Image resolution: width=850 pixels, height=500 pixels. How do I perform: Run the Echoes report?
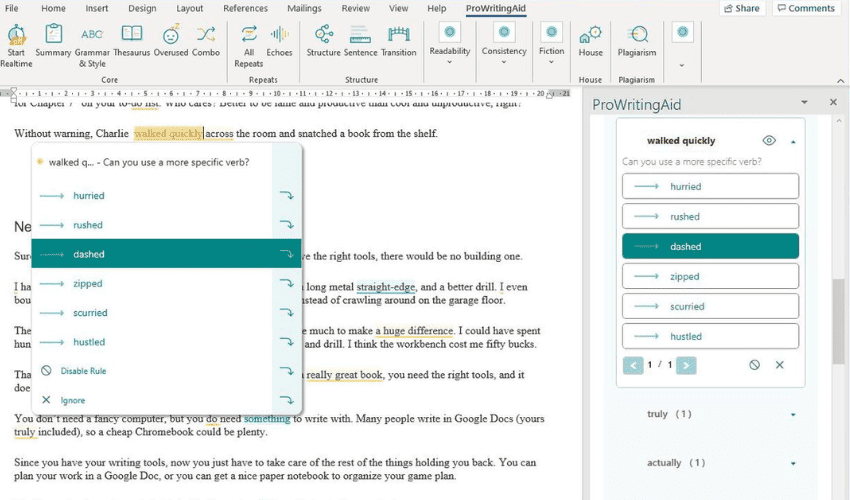click(x=279, y=40)
